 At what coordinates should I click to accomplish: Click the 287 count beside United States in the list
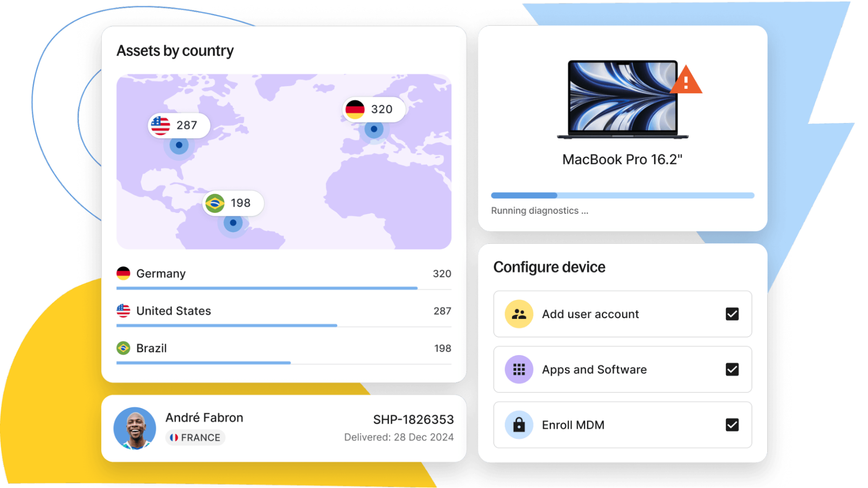pos(442,311)
